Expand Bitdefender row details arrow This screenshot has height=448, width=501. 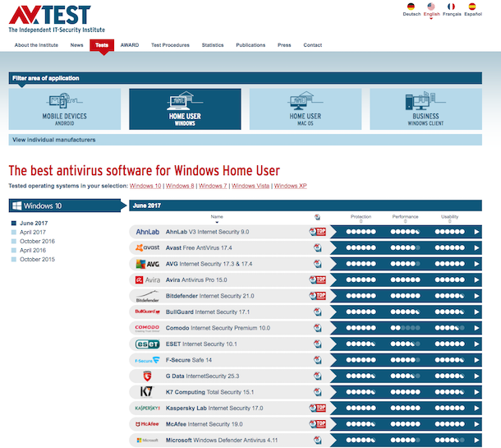pos(476,296)
